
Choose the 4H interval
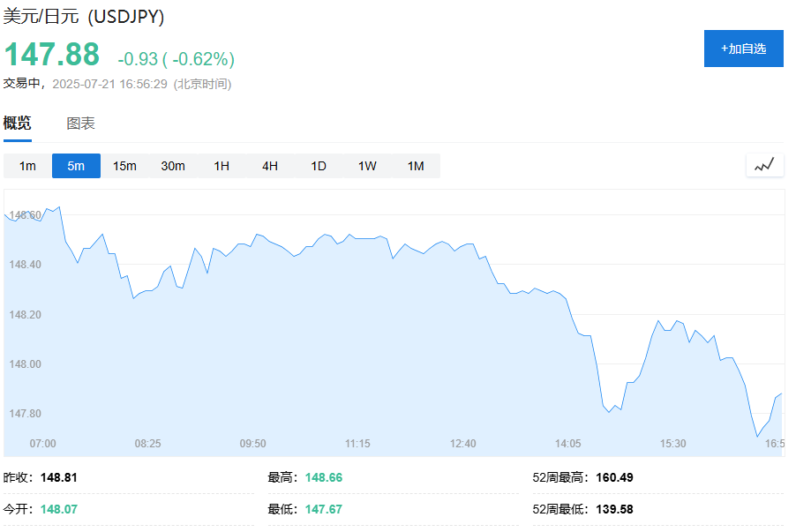[270, 166]
